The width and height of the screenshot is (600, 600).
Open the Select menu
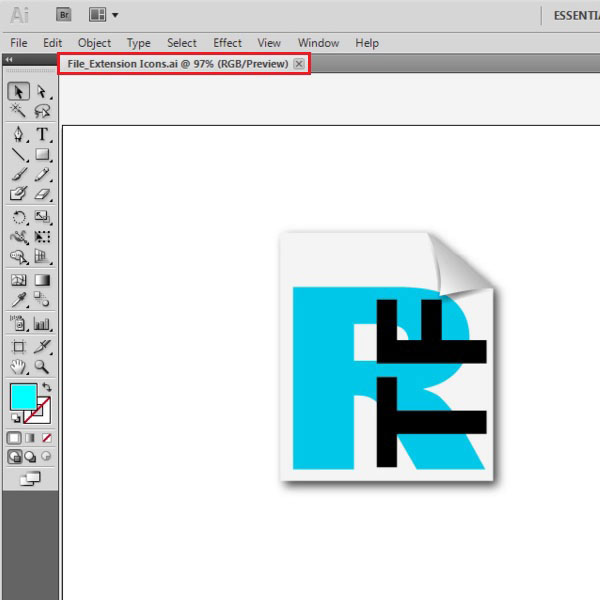coord(182,43)
